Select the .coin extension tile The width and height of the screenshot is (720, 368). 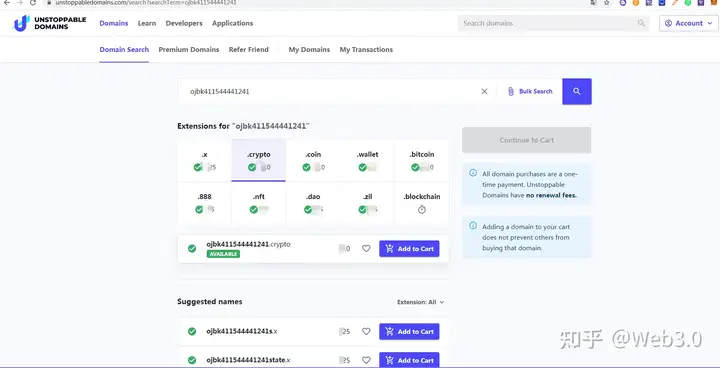click(x=313, y=160)
